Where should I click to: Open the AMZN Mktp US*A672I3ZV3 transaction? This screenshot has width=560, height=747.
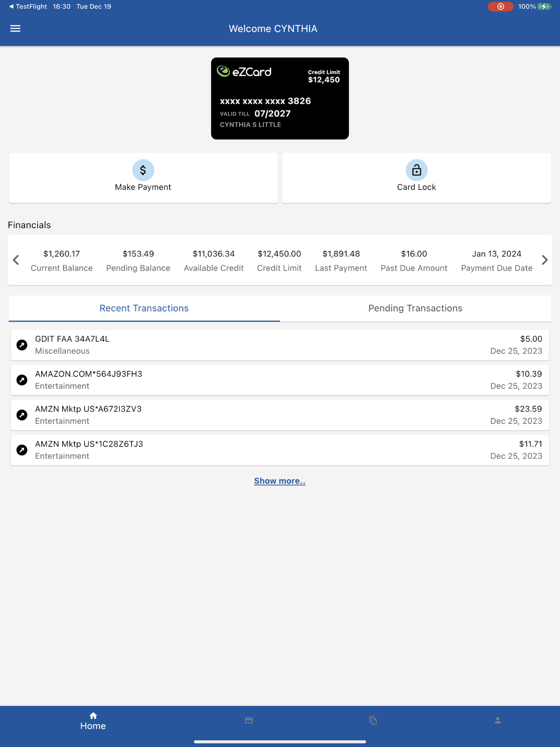pyautogui.click(x=280, y=415)
